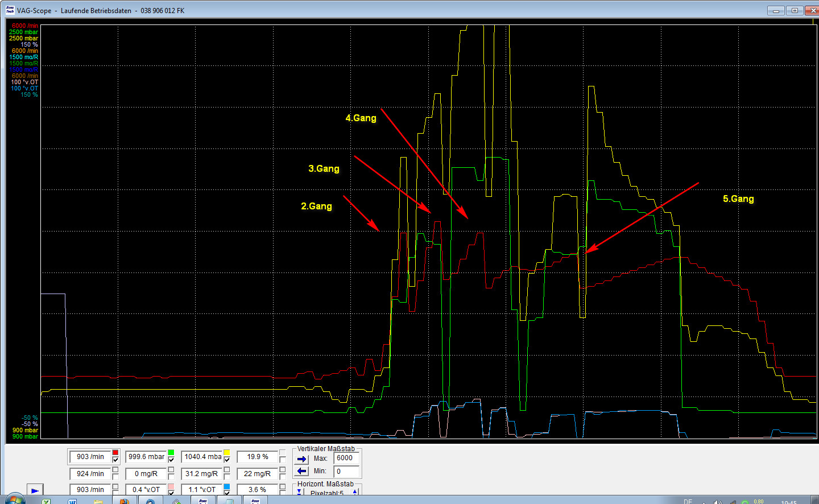Click the 22 mg/R value field
The width and height of the screenshot is (819, 504).
257,474
